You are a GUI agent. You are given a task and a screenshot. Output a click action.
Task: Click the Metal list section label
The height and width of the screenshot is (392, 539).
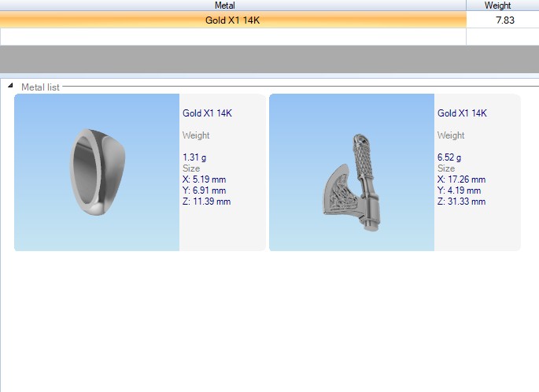40,87
